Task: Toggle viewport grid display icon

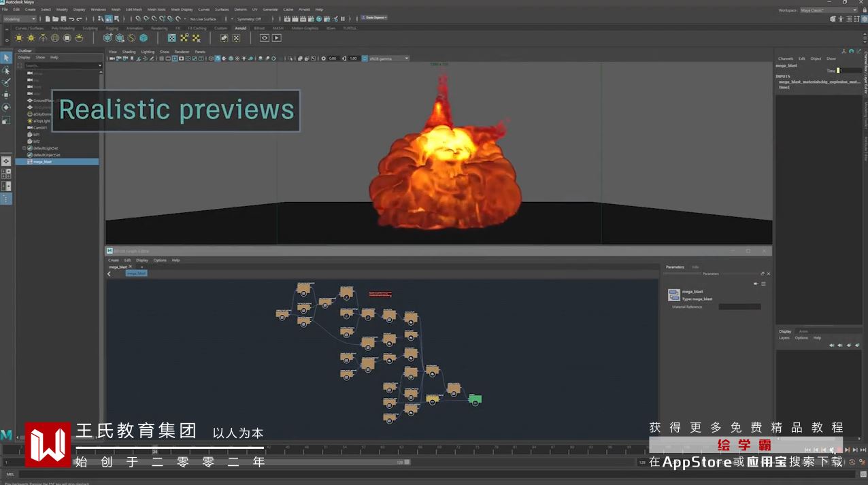Action: pyautogui.click(x=161, y=58)
